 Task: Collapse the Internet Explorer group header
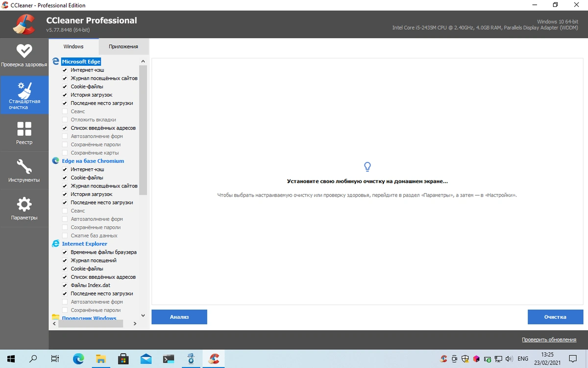pyautogui.click(x=84, y=244)
